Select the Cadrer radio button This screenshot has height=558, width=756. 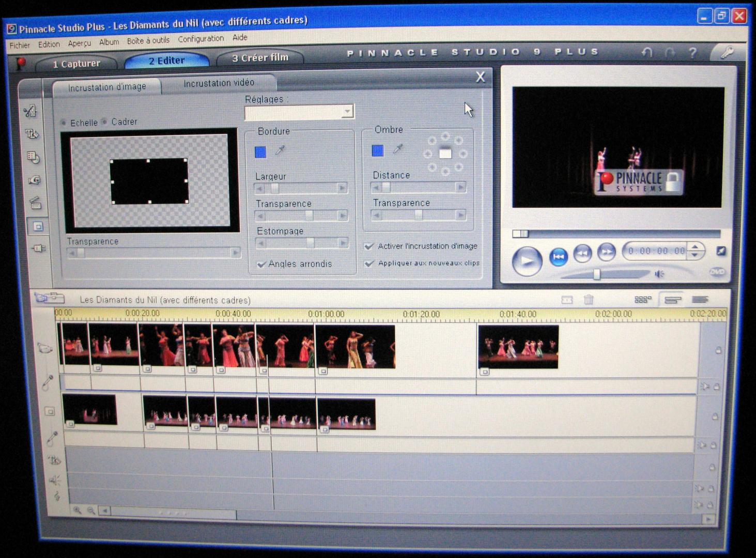(104, 122)
